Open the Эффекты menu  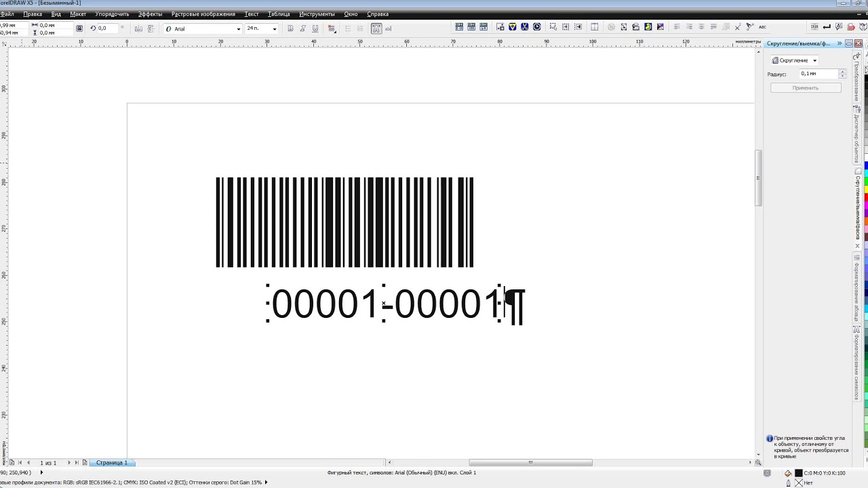tap(150, 14)
